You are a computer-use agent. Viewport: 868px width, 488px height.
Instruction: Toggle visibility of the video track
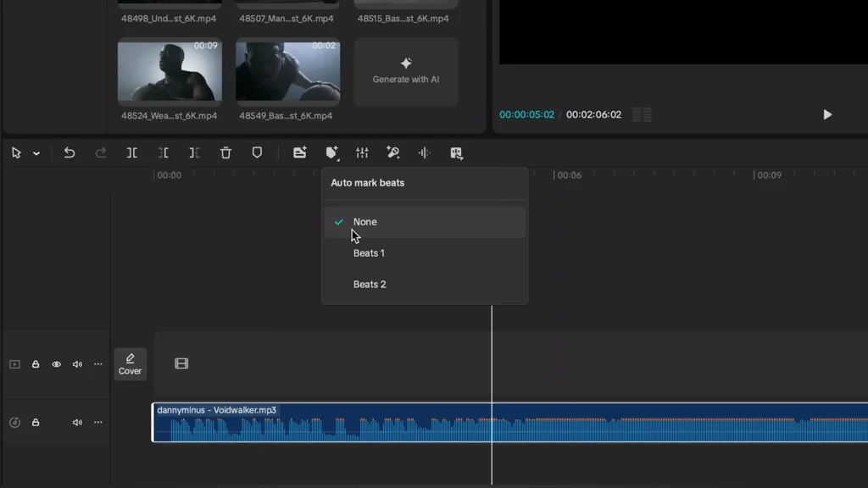56,363
